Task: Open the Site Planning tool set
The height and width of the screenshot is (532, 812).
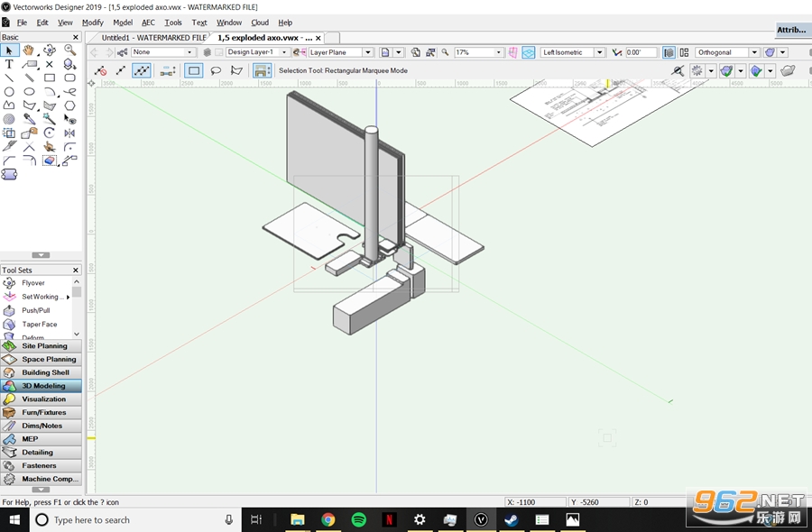Action: [41, 345]
